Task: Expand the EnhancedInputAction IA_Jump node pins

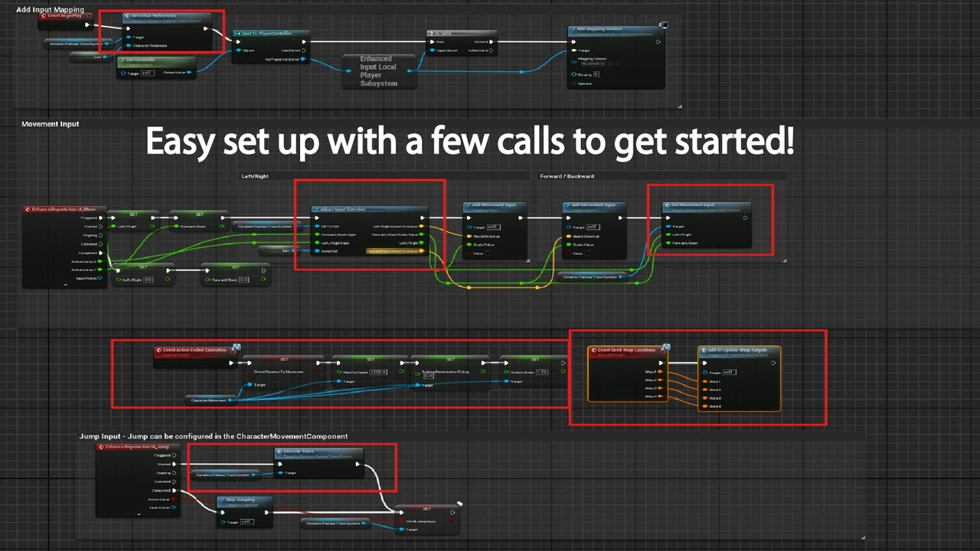Action: 139,514
